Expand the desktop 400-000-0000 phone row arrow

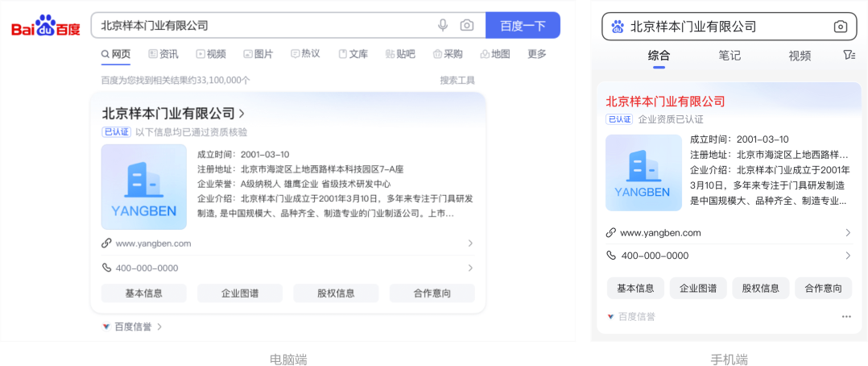(x=470, y=268)
